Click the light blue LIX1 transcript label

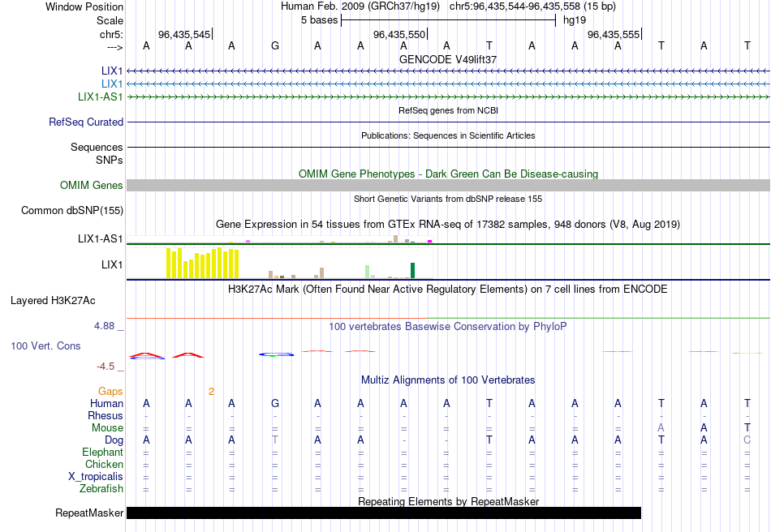(x=112, y=84)
